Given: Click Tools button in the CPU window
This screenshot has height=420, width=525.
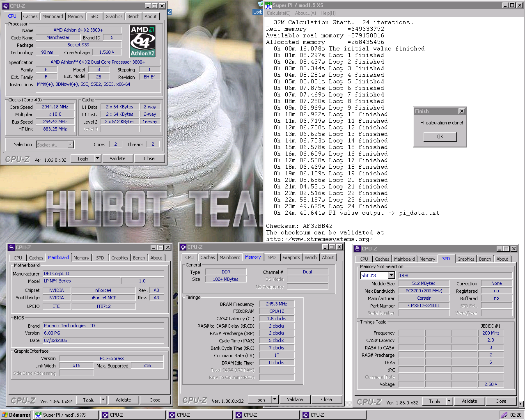Looking at the screenshot, I should tap(83, 158).
